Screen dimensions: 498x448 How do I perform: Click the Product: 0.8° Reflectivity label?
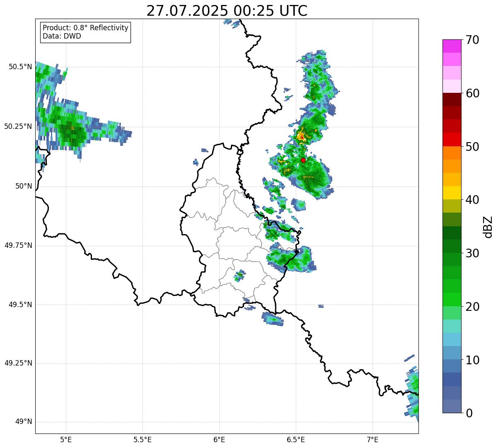[86, 28]
